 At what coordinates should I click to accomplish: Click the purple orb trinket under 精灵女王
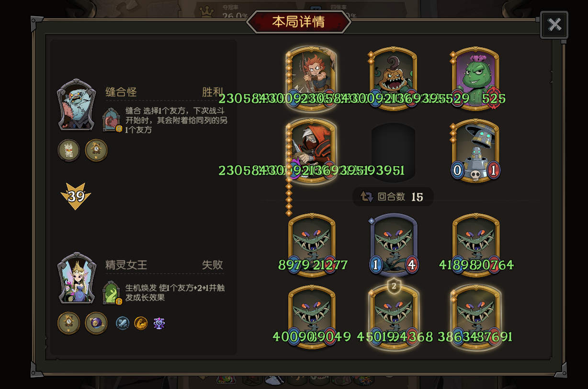pyautogui.click(x=96, y=323)
